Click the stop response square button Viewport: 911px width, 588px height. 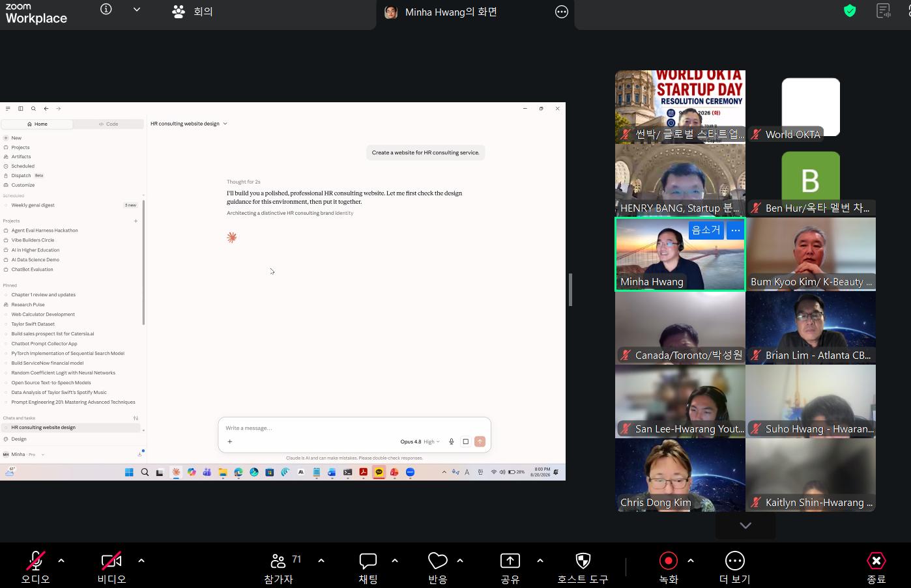pos(465,441)
